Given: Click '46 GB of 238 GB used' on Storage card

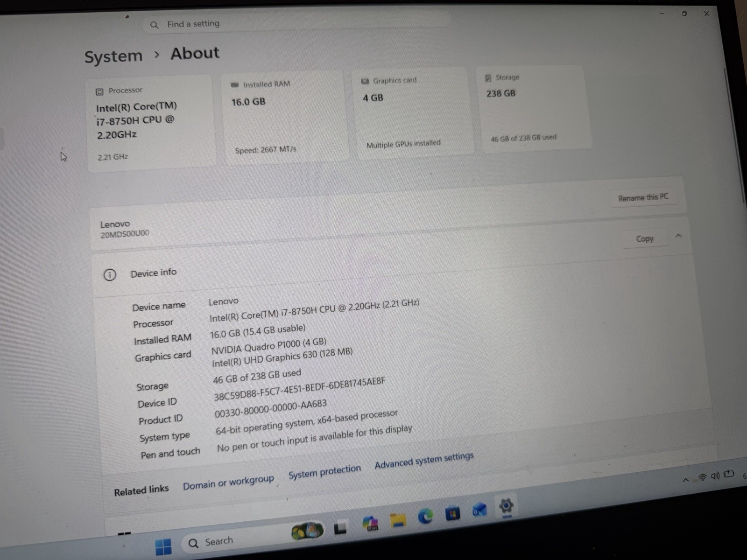Looking at the screenshot, I should (x=523, y=138).
